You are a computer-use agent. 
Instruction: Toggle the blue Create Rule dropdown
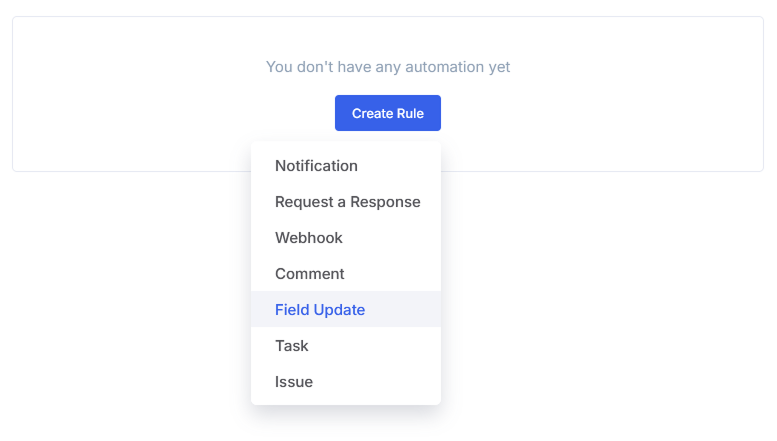387,113
